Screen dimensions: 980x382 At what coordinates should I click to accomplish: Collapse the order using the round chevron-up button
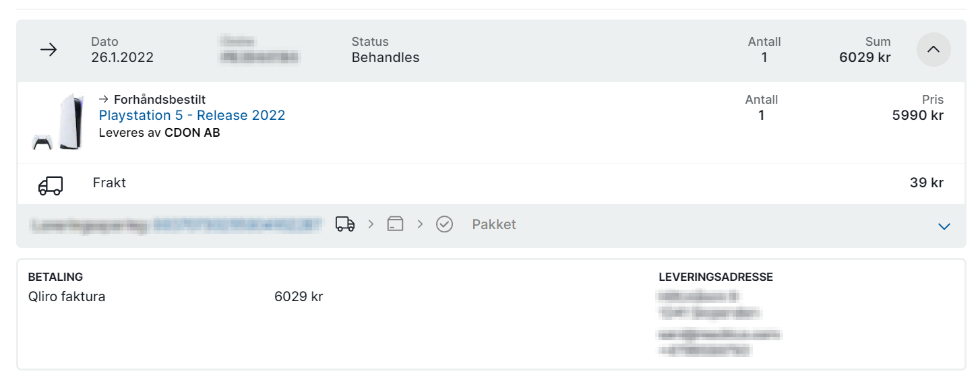(933, 49)
